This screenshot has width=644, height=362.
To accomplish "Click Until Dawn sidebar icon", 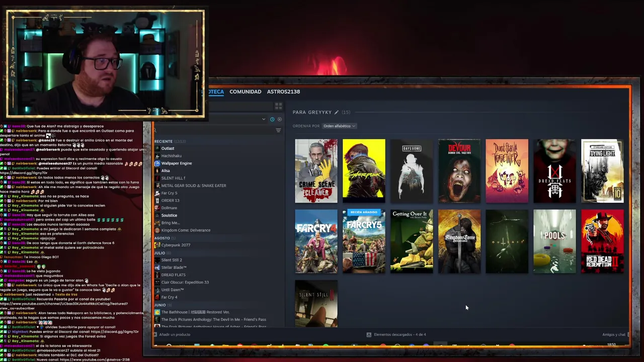I will click(x=157, y=290).
